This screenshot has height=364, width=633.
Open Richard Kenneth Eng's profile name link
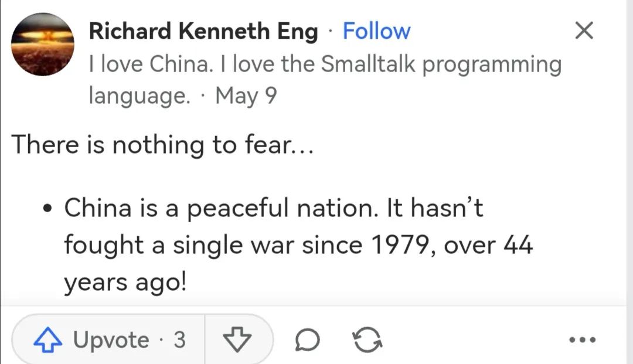click(203, 31)
